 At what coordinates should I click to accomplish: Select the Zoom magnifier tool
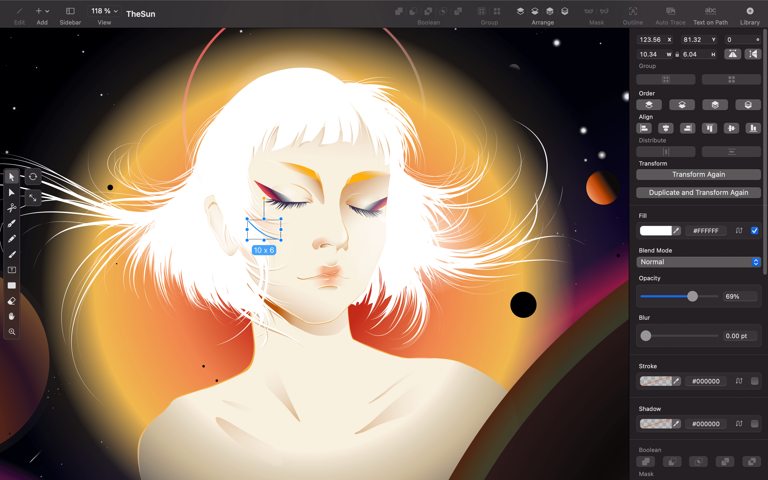pos(12,332)
